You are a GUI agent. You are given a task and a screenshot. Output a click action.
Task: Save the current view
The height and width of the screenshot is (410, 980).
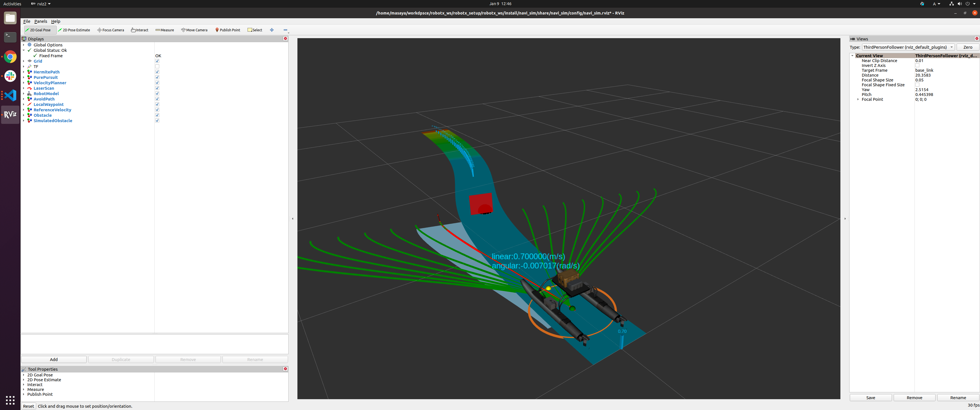pyautogui.click(x=870, y=397)
